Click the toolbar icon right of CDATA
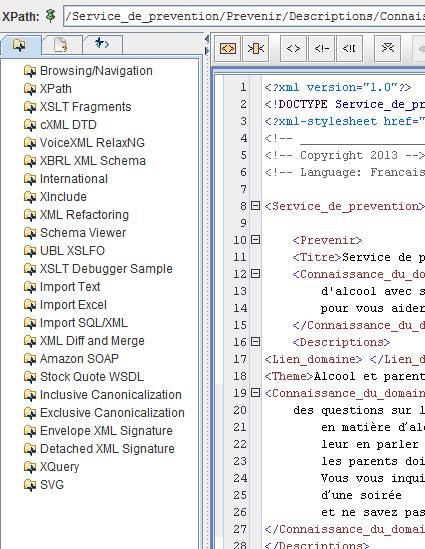 pyautogui.click(x=387, y=48)
